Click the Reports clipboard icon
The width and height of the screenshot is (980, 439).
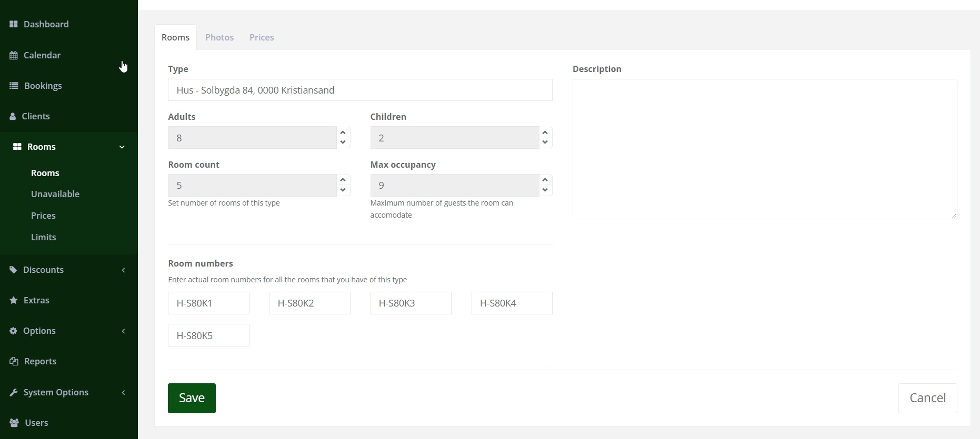pyautogui.click(x=14, y=361)
